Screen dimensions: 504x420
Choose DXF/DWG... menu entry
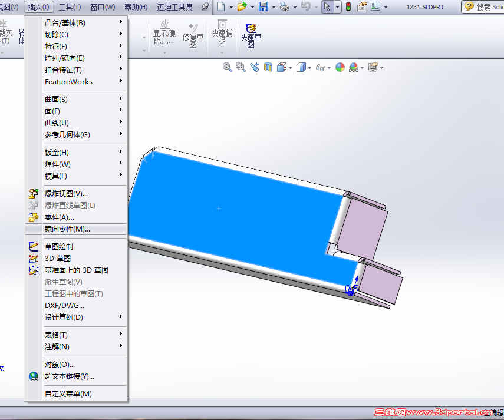[76, 305]
